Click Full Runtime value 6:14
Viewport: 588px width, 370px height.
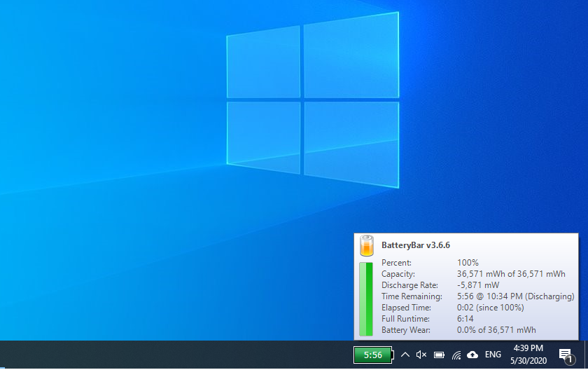point(465,319)
